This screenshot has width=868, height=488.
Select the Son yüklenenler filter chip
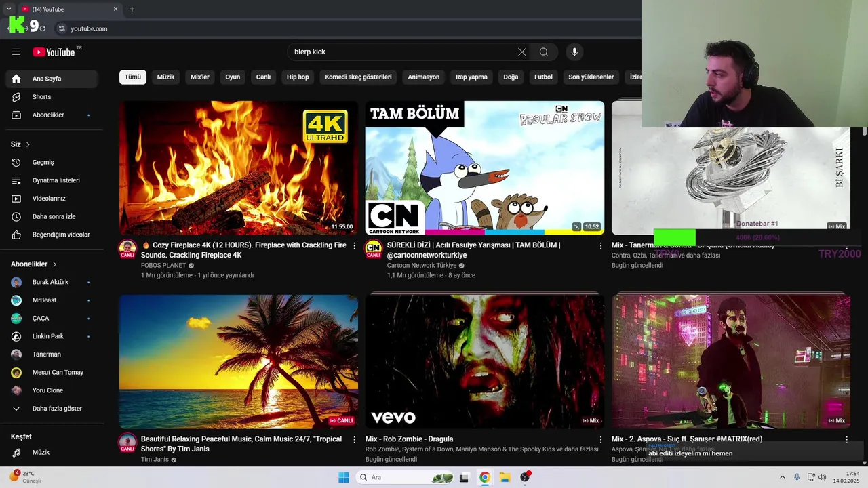[591, 77]
